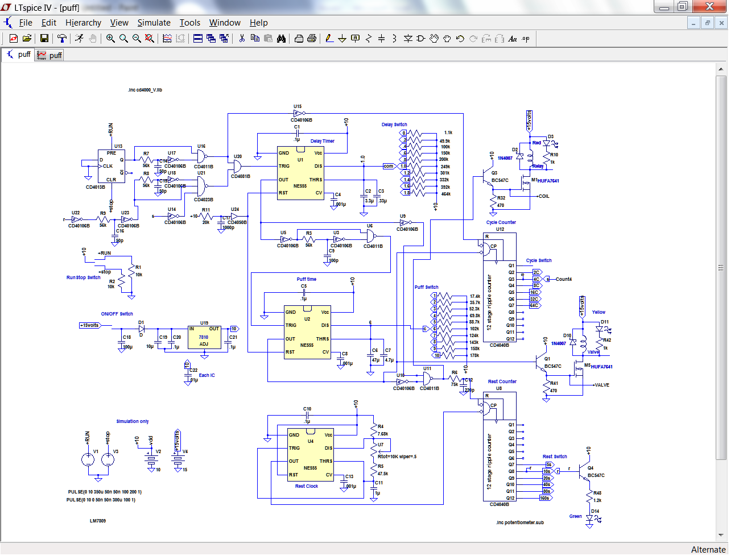Click the Zoom In magnifier icon
Viewport: 747px width, 560px height.
[x=110, y=39]
